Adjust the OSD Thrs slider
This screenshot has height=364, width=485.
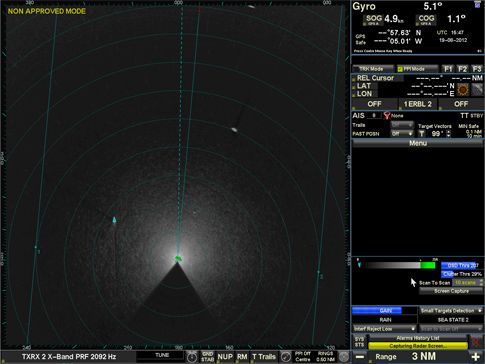[461, 265]
